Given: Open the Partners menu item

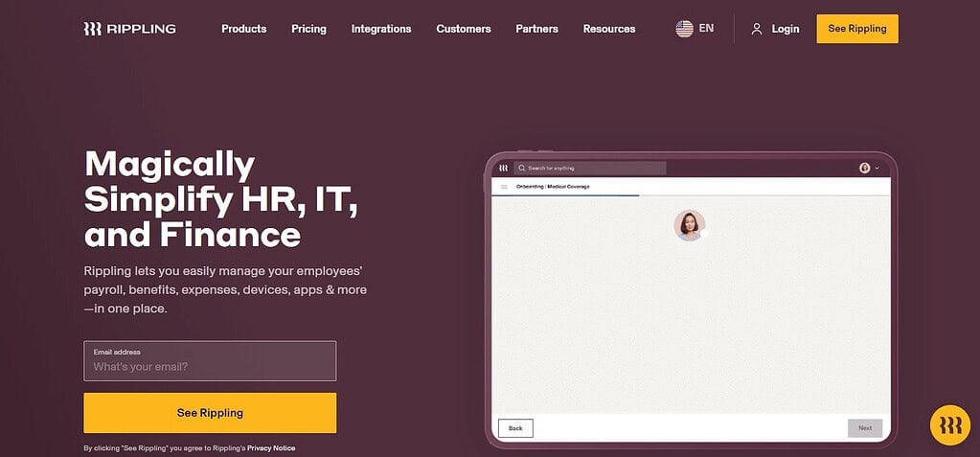Looking at the screenshot, I should 536,29.
